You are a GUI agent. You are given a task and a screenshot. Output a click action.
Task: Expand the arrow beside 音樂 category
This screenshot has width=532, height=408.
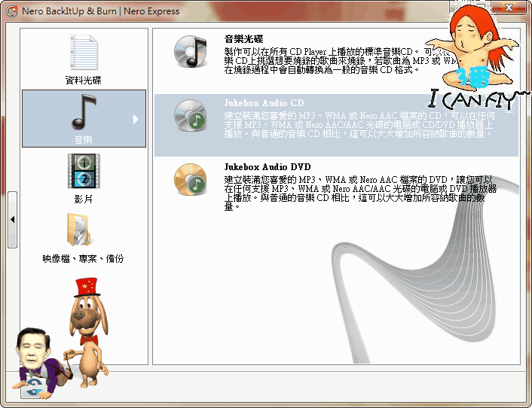pyautogui.click(x=136, y=119)
